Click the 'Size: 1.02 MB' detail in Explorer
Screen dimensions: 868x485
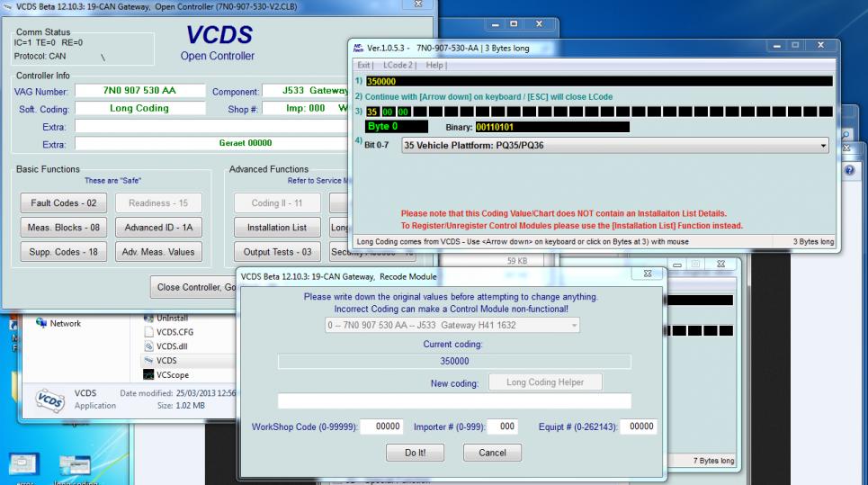tap(181, 406)
